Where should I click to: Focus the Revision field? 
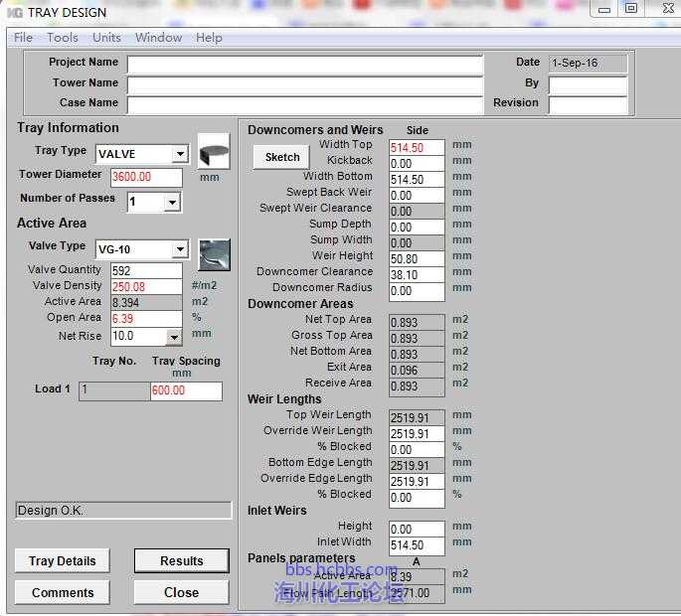(589, 105)
